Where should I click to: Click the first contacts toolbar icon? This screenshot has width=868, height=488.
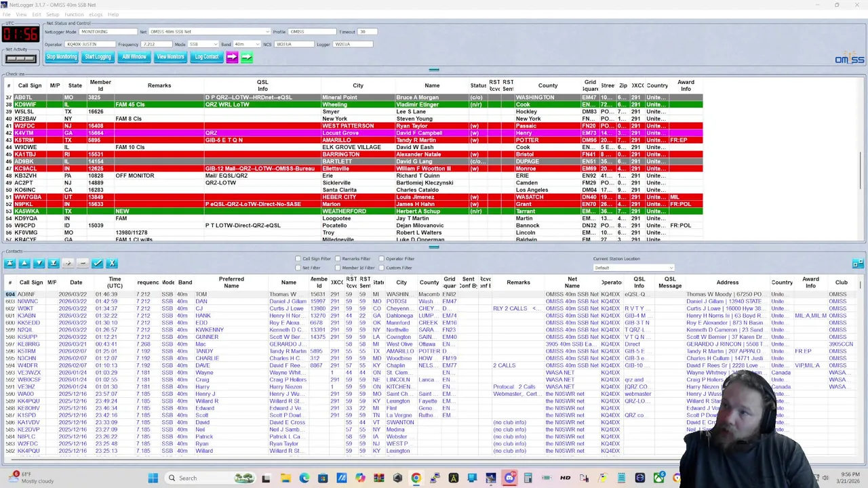9,263
